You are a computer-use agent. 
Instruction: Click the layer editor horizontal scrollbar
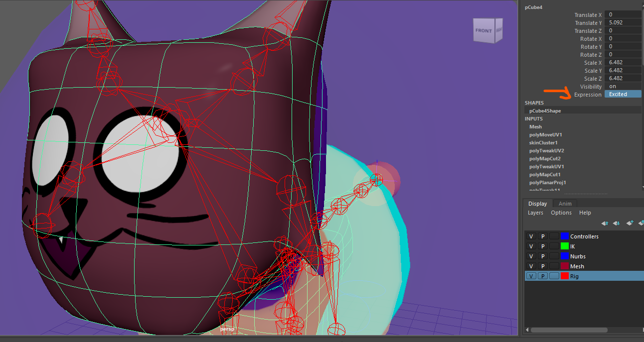point(569,330)
